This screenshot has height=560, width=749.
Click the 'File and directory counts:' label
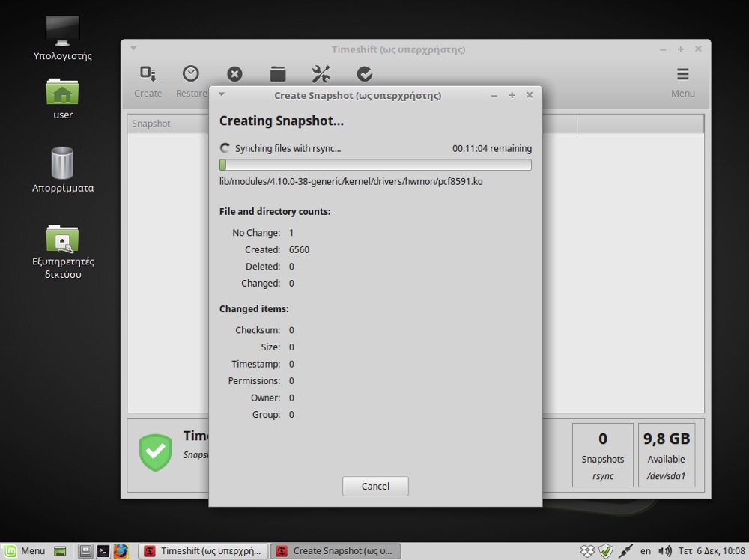pyautogui.click(x=275, y=211)
